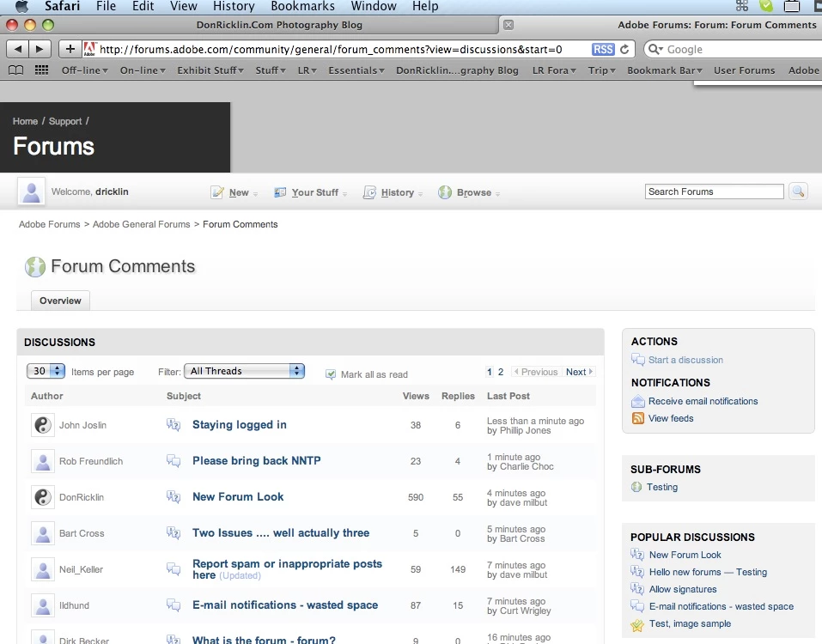Click thread icon beside Staying logged in
Screen dimensions: 822x644
[x=174, y=424]
